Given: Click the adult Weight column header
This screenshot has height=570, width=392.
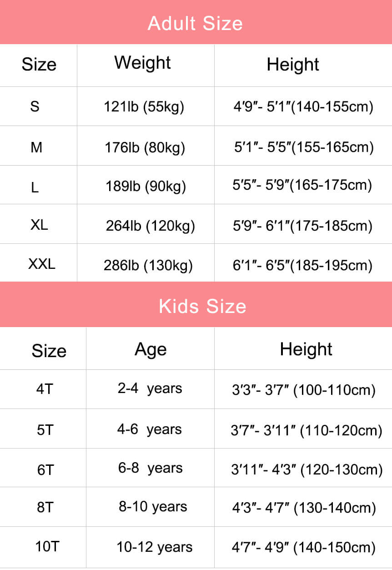Looking at the screenshot, I should click(x=142, y=63).
